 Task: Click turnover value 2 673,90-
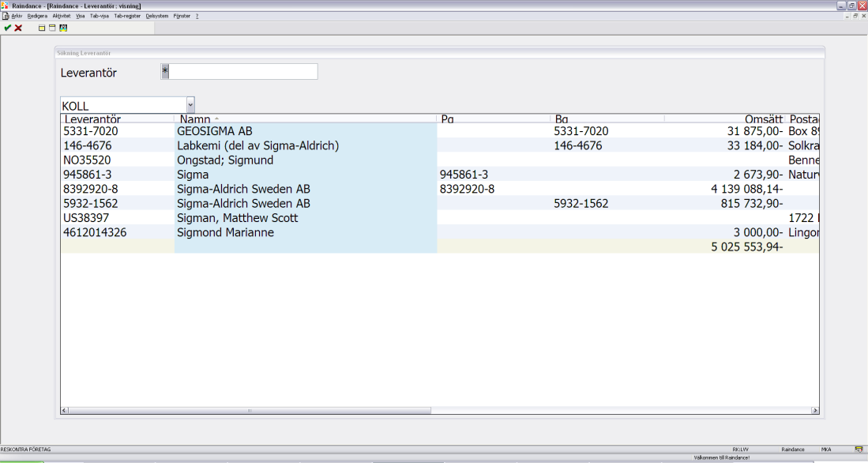pos(758,175)
